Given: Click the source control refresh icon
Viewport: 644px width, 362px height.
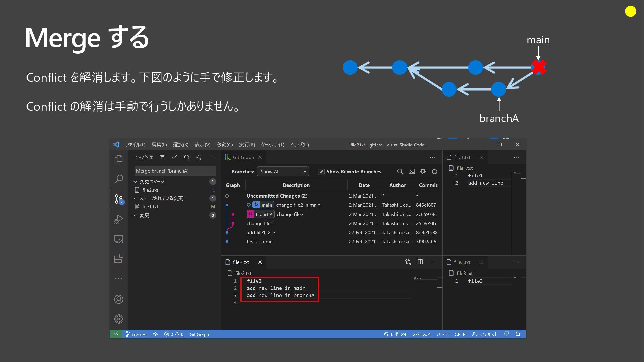Looking at the screenshot, I should (186, 157).
